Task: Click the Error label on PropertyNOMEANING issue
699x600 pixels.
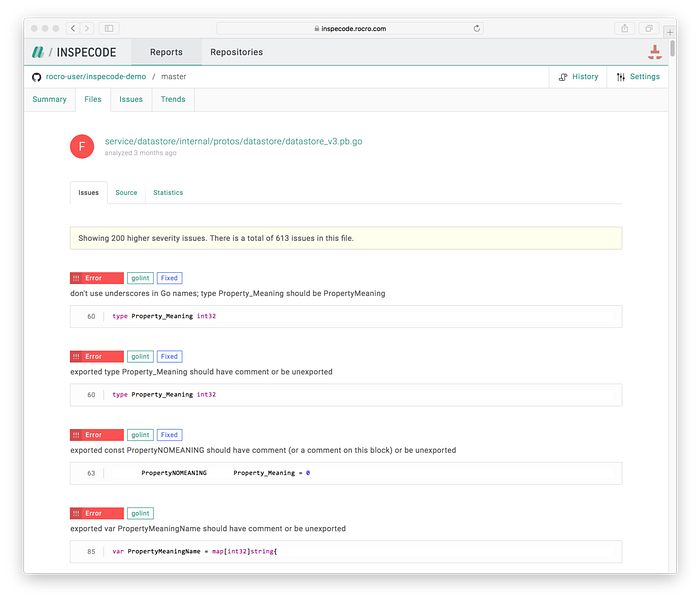Action: point(97,435)
